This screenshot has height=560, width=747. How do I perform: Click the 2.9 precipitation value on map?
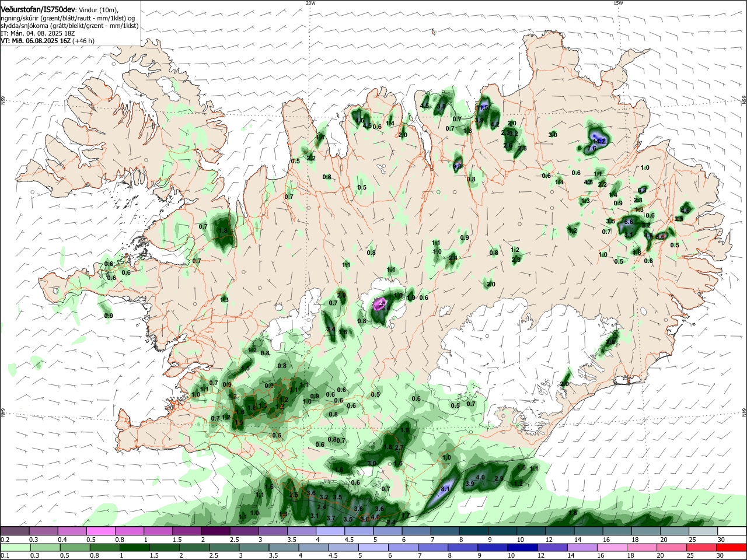click(499, 478)
